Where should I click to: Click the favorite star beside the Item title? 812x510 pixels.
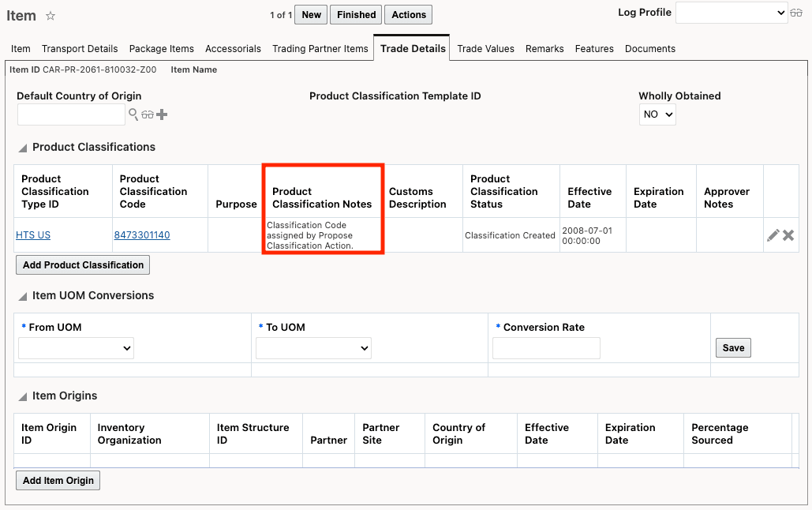[x=49, y=14]
